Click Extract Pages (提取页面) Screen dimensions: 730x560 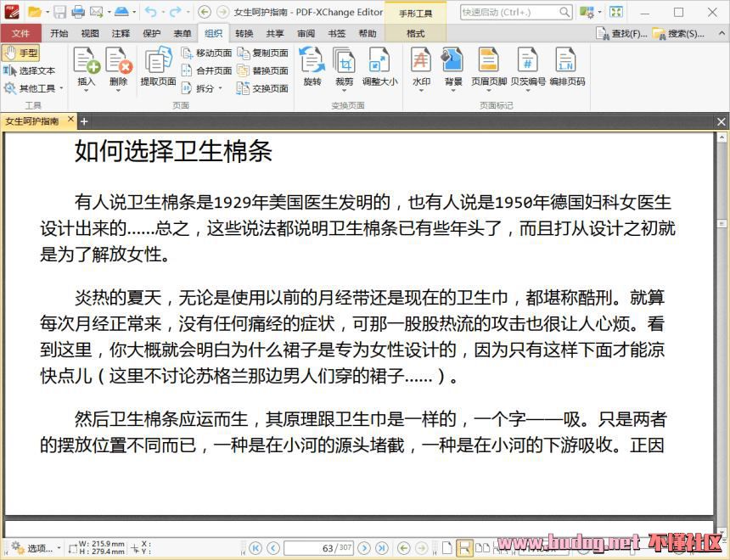point(158,66)
